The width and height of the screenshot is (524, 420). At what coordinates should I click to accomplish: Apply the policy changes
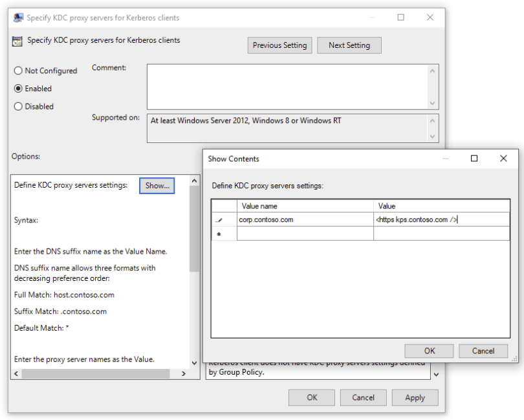click(x=415, y=397)
